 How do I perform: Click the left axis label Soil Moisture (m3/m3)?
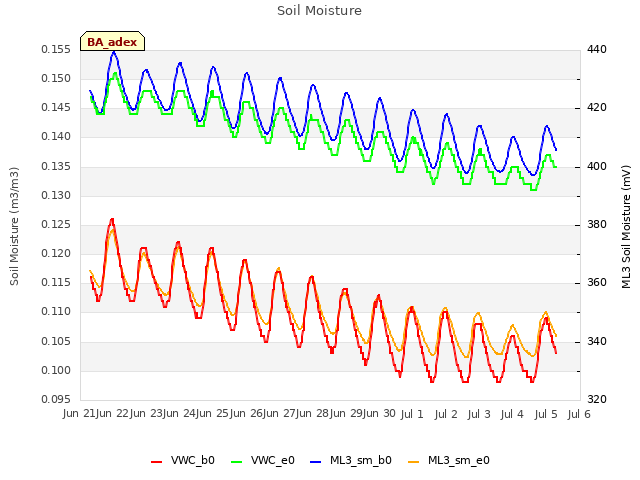(x=14, y=226)
